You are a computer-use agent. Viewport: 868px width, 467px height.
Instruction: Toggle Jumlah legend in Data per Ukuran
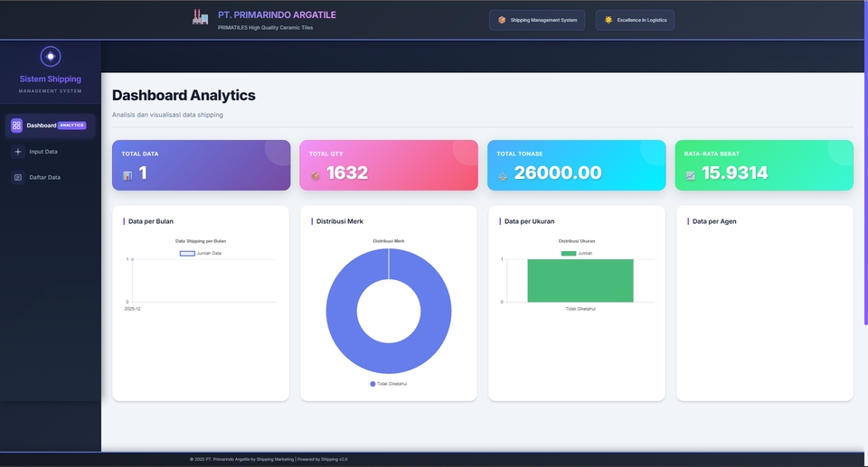pos(576,254)
